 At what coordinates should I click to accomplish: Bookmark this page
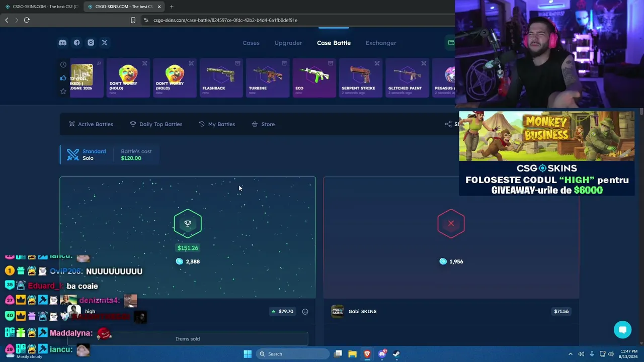pyautogui.click(x=133, y=20)
